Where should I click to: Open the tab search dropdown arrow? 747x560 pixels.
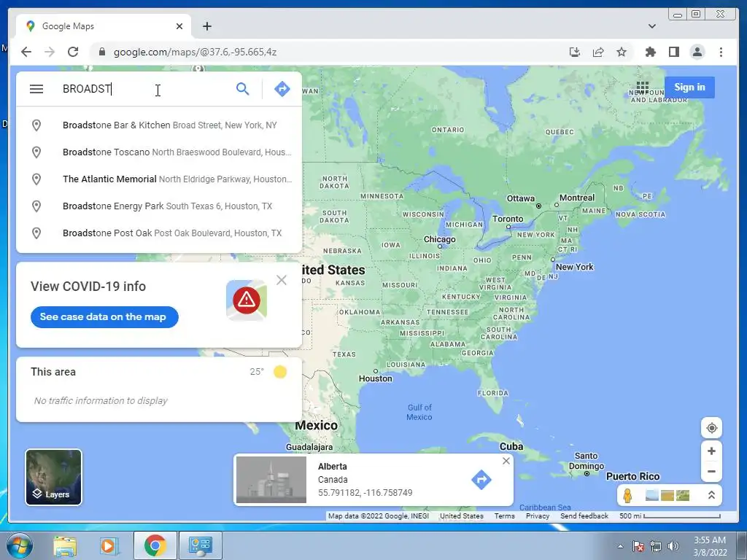tap(651, 26)
